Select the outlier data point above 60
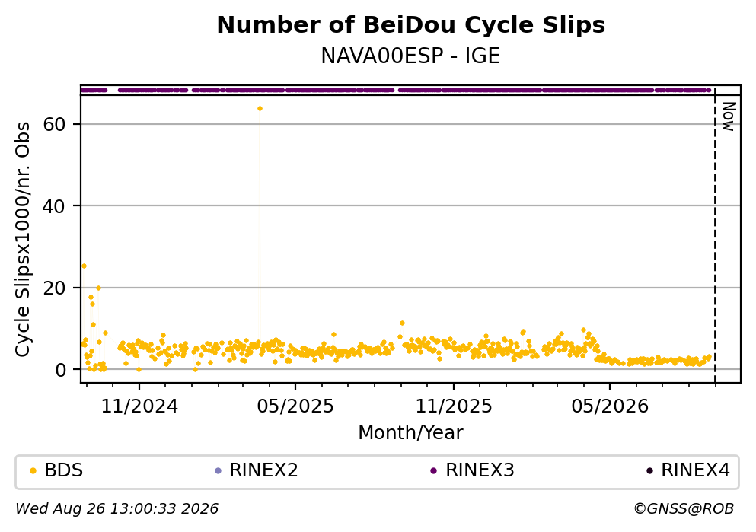 tap(260, 108)
